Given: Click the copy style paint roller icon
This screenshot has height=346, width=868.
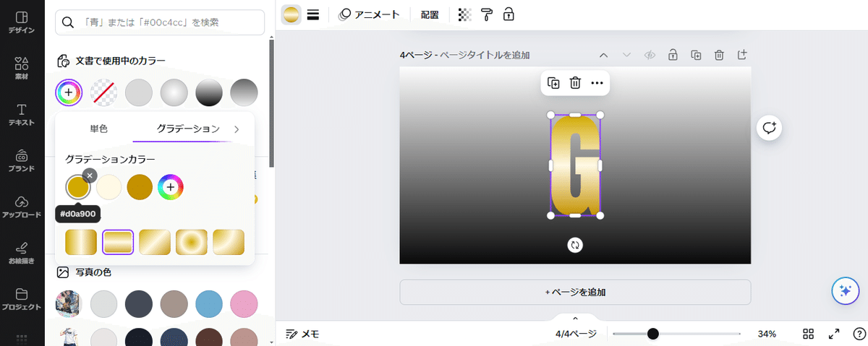Looking at the screenshot, I should tap(487, 14).
